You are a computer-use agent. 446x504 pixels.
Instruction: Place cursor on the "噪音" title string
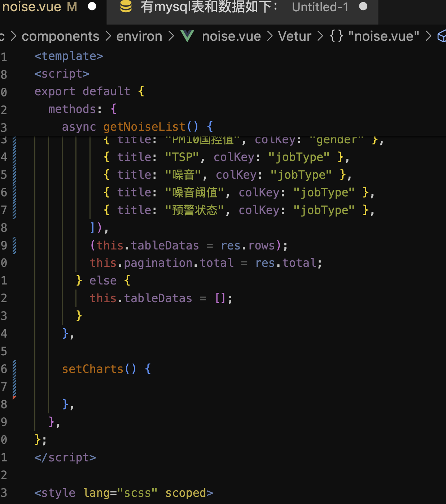click(183, 175)
